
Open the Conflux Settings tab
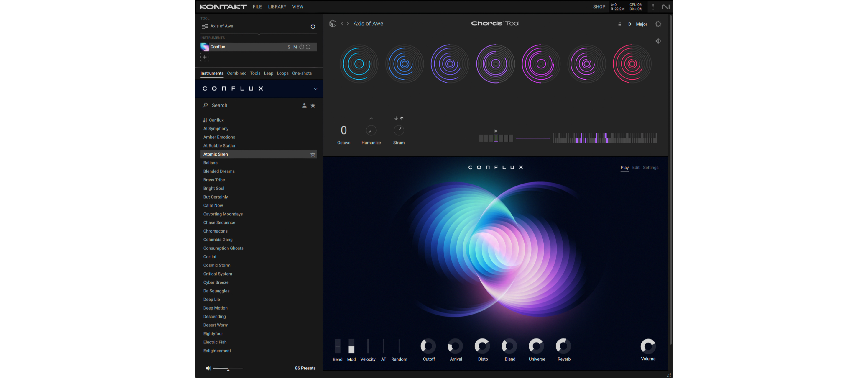tap(650, 168)
